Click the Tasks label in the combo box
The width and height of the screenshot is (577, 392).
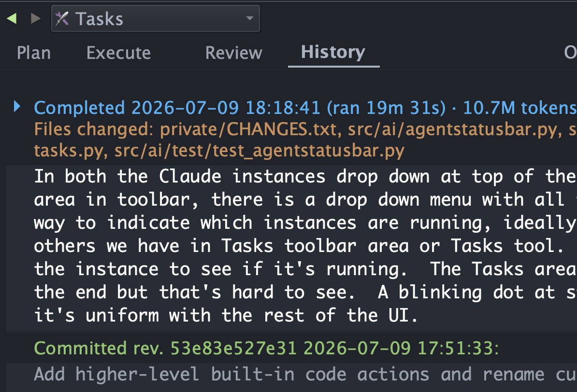(100, 19)
